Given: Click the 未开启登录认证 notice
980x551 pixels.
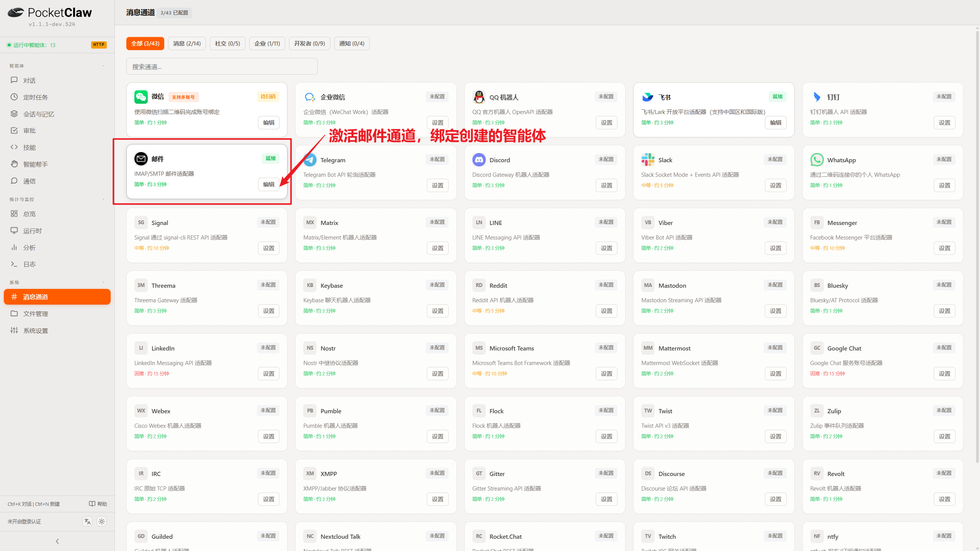Looking at the screenshot, I should coord(24,522).
